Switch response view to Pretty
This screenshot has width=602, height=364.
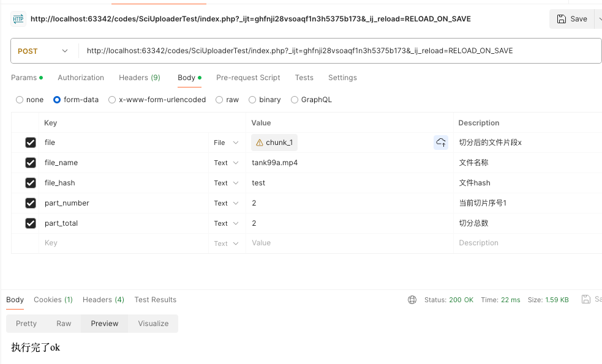(26, 324)
